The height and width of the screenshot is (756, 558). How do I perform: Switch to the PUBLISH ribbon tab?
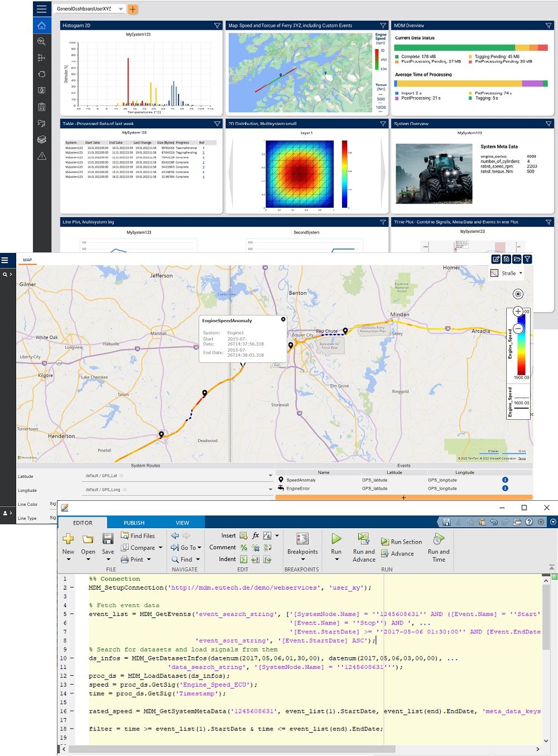(134, 523)
